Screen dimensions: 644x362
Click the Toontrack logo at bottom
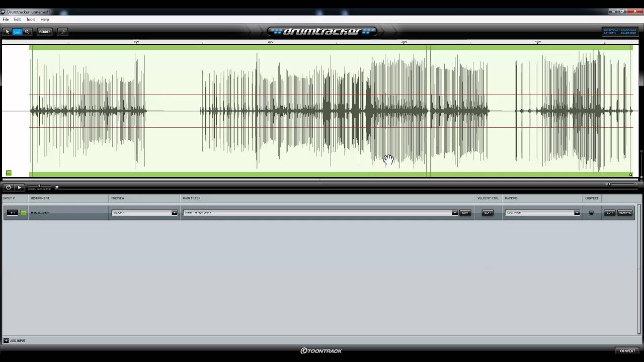pos(321,351)
